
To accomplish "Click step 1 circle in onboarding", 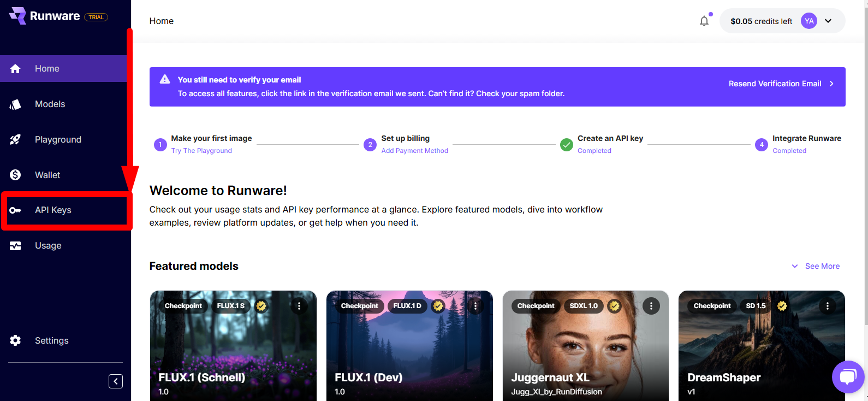I will [x=160, y=145].
